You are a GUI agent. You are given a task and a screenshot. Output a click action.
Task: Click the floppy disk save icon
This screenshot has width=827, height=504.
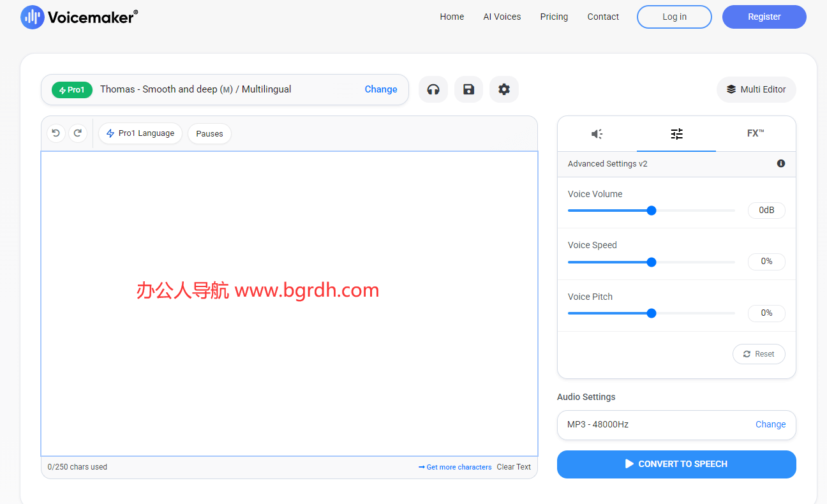[x=468, y=89]
